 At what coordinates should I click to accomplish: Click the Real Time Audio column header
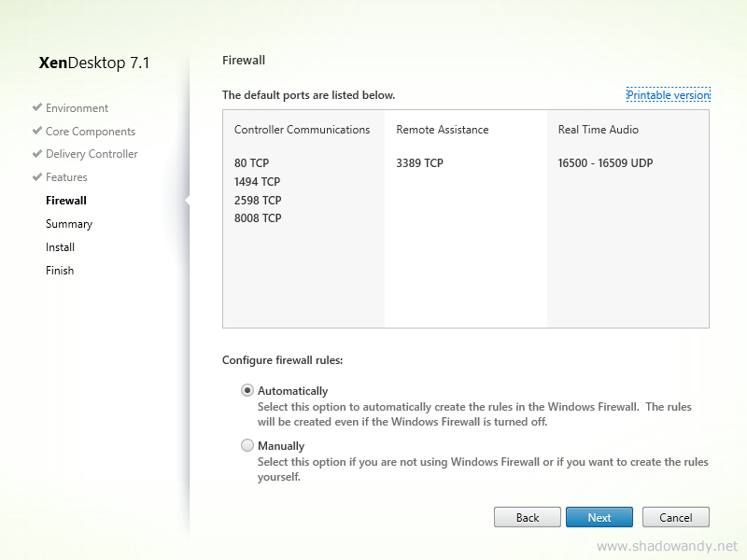click(x=598, y=130)
